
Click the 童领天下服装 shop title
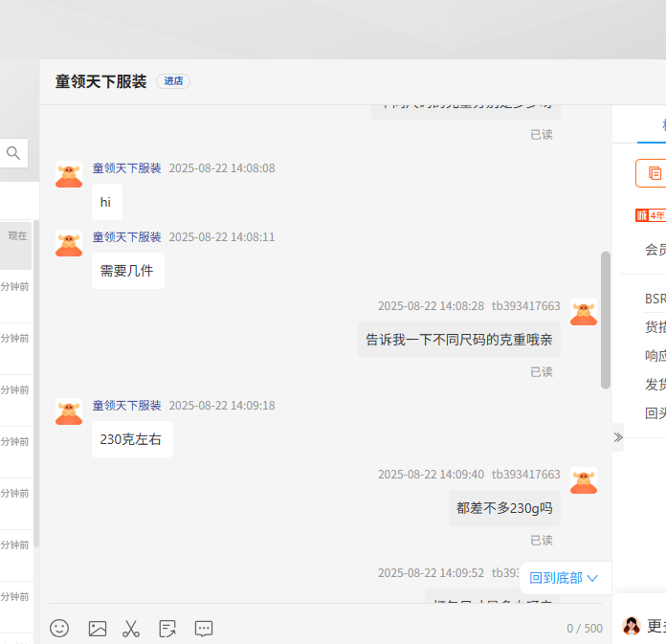tap(101, 82)
